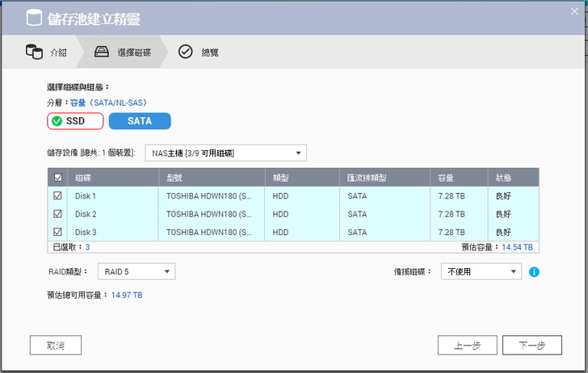Click the 介紹 step database icon

[34, 52]
